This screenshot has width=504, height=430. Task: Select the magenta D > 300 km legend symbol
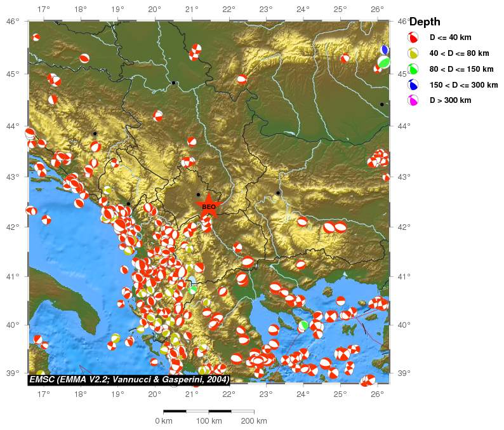[x=413, y=100]
